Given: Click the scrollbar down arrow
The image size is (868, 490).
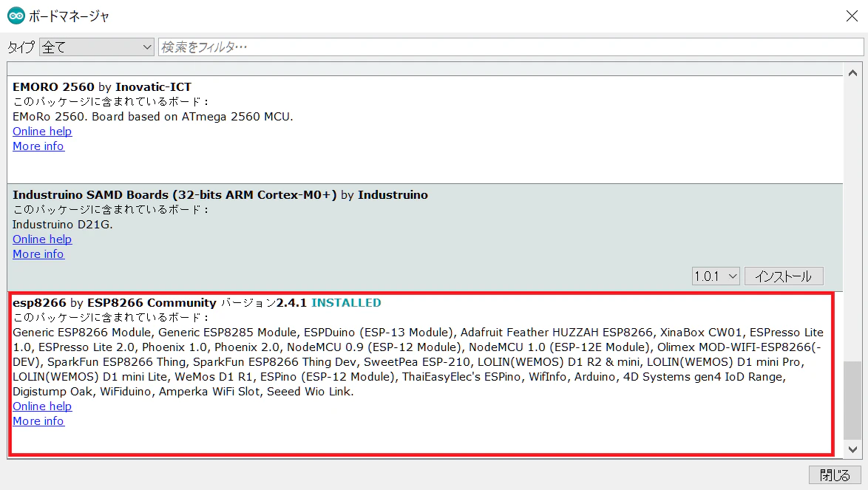Looking at the screenshot, I should pos(852,449).
